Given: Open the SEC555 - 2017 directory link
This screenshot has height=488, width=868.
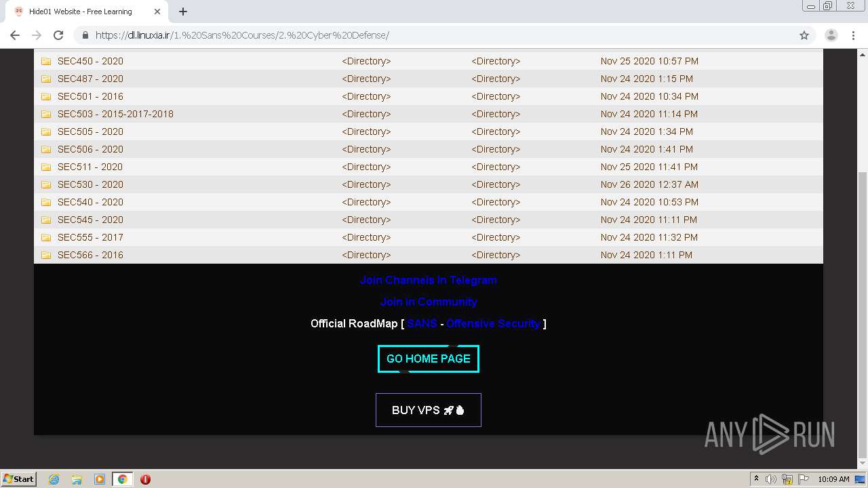Looking at the screenshot, I should click(90, 237).
